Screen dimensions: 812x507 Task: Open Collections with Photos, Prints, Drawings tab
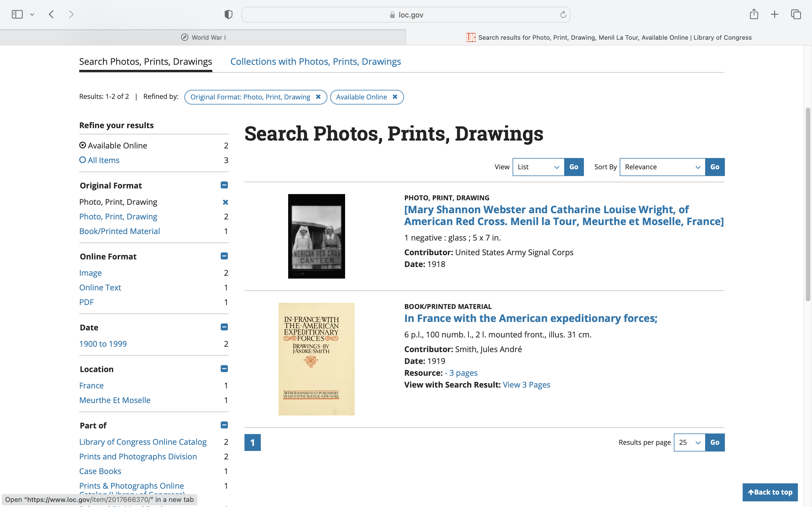pos(315,62)
